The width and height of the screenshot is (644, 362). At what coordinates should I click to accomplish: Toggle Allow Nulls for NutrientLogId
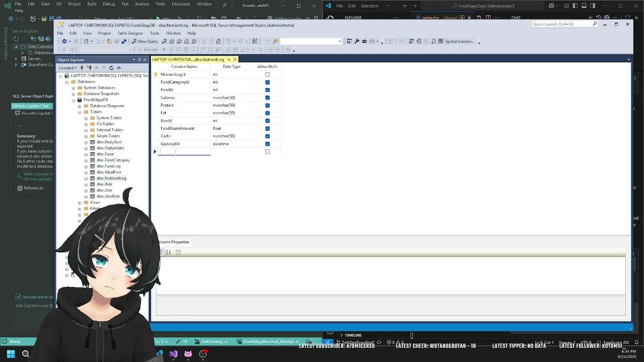coord(267,74)
